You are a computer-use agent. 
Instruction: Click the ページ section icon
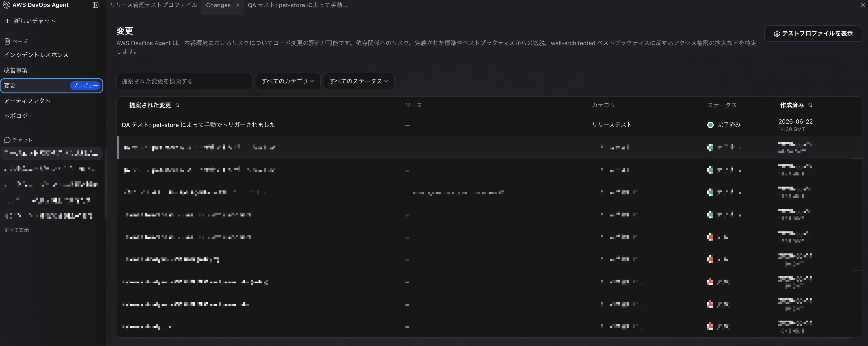tap(7, 41)
